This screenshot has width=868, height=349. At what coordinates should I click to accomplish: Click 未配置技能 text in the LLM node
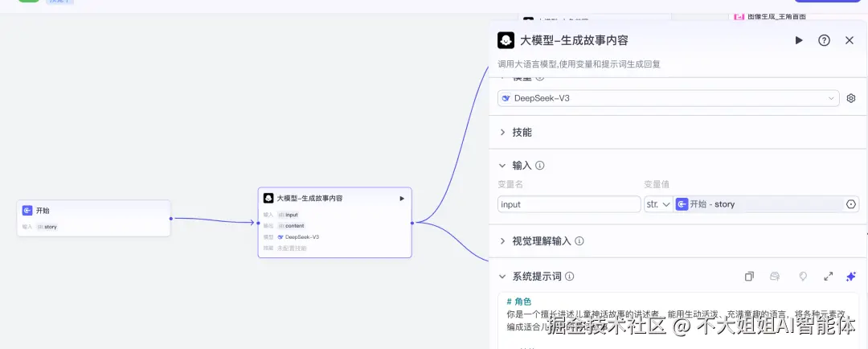292,248
